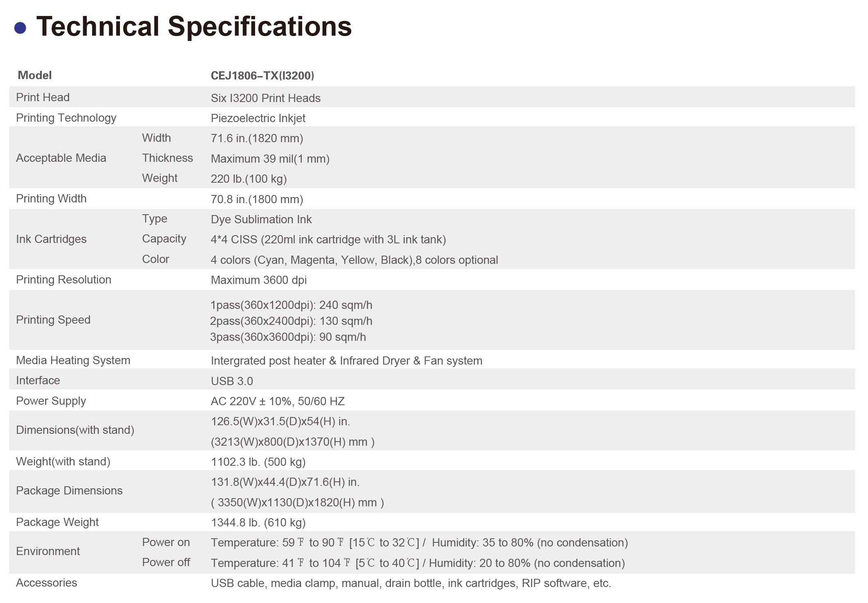Image resolution: width=868 pixels, height=603 pixels.
Task: Click the Power off environment sub-label
Action: pyautogui.click(x=166, y=562)
